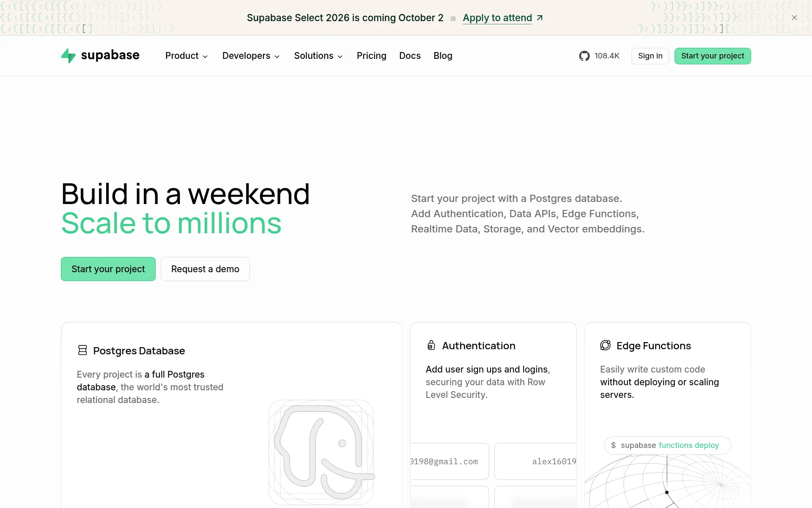Click the Scale to millions green headline

pyautogui.click(x=171, y=223)
